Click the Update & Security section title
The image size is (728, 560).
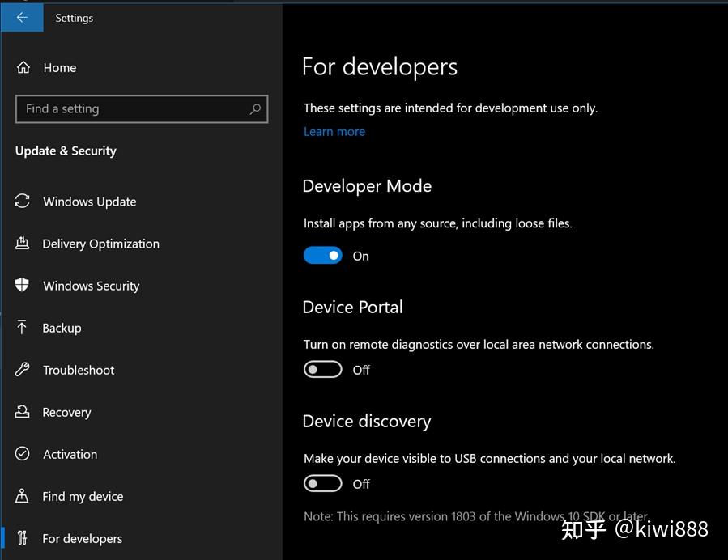coord(66,151)
